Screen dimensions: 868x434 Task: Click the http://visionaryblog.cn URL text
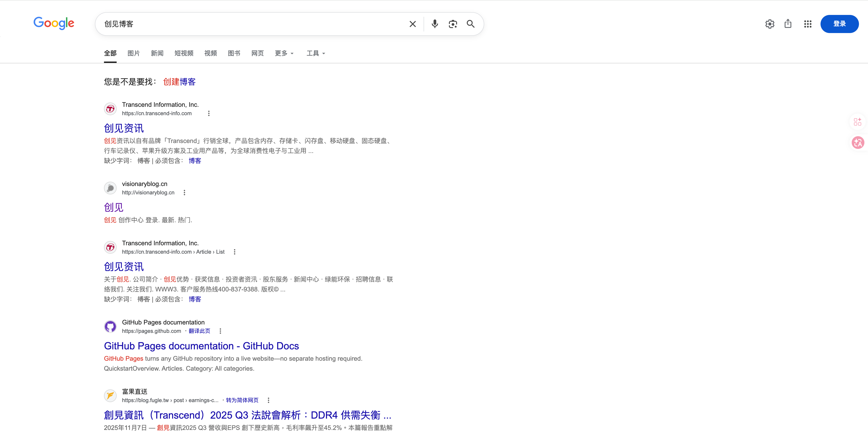[148, 193]
